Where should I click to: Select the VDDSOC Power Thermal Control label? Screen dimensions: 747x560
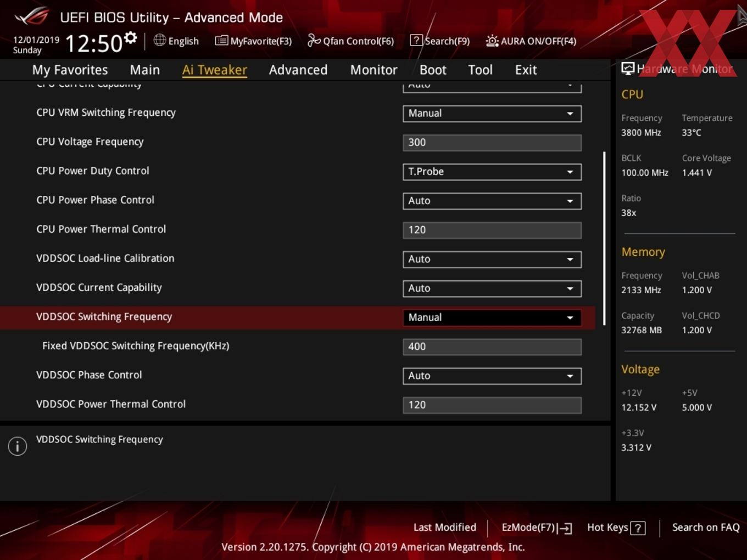coord(111,404)
